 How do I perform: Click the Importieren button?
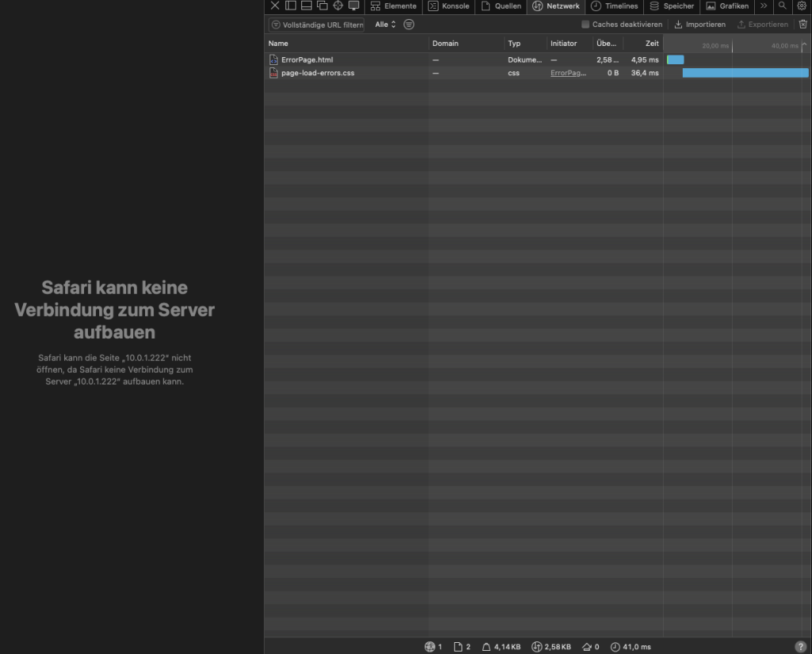699,25
